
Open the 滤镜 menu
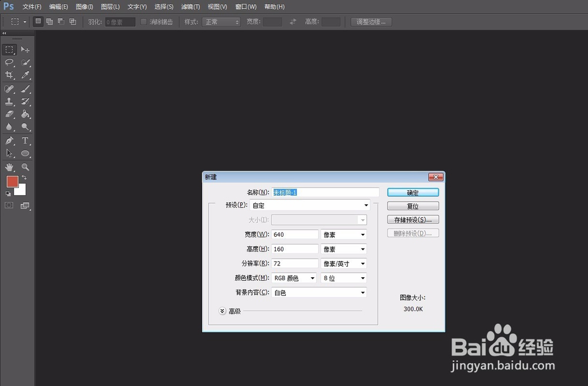tap(190, 6)
